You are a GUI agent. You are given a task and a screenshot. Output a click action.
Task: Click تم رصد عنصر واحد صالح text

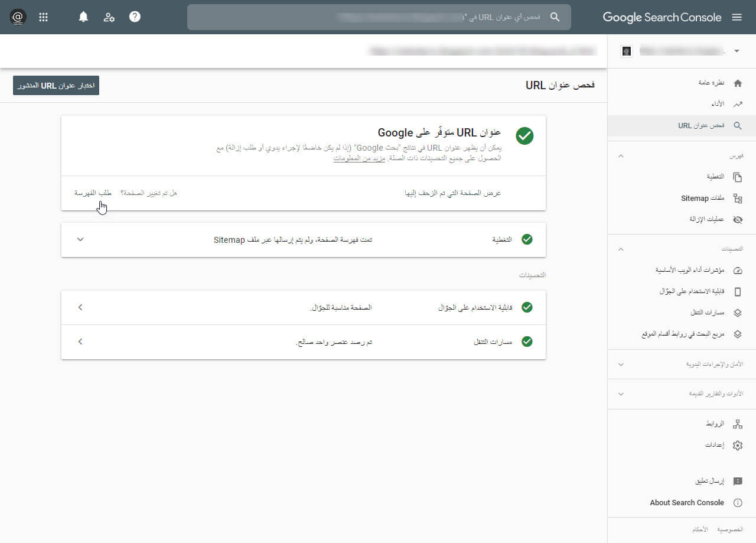pyautogui.click(x=334, y=342)
